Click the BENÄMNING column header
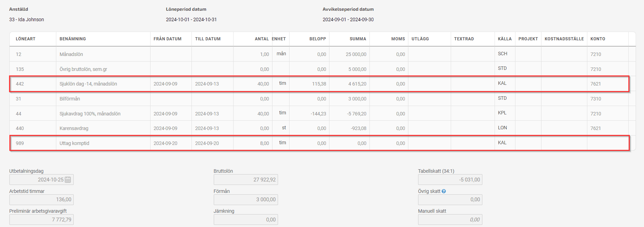 (x=73, y=39)
